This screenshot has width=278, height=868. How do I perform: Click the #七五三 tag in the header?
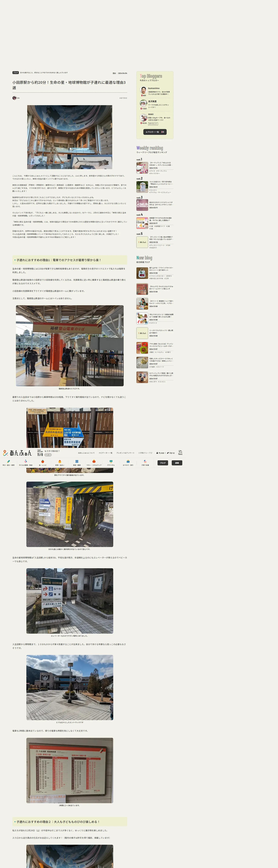coord(48,455)
